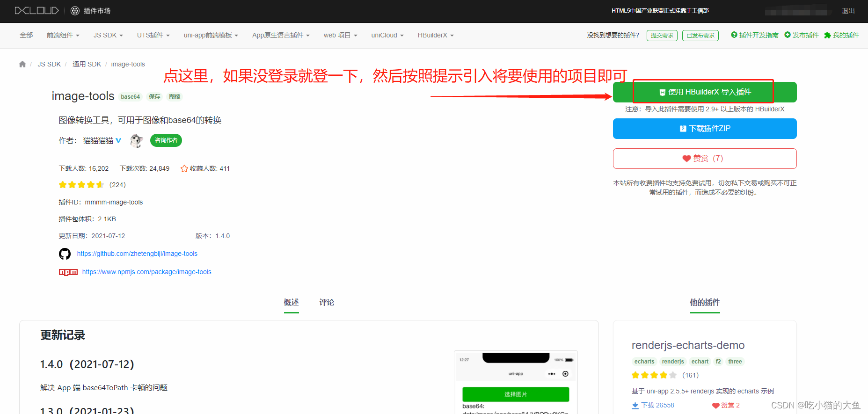Click the DCloud logo
The height and width of the screenshot is (414, 868).
[36, 10]
